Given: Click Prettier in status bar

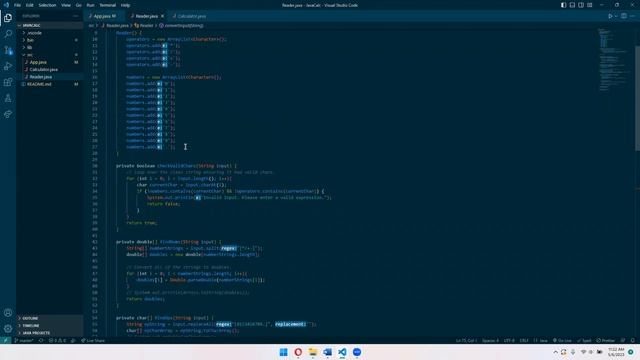Looking at the screenshot, I should (x=605, y=340).
